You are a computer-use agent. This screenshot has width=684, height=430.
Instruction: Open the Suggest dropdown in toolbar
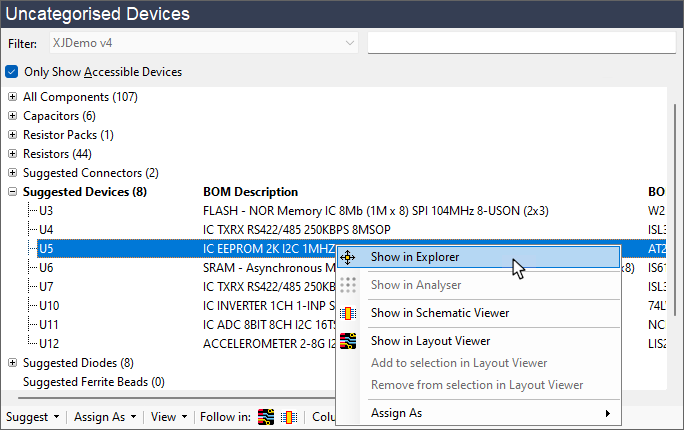(x=33, y=417)
